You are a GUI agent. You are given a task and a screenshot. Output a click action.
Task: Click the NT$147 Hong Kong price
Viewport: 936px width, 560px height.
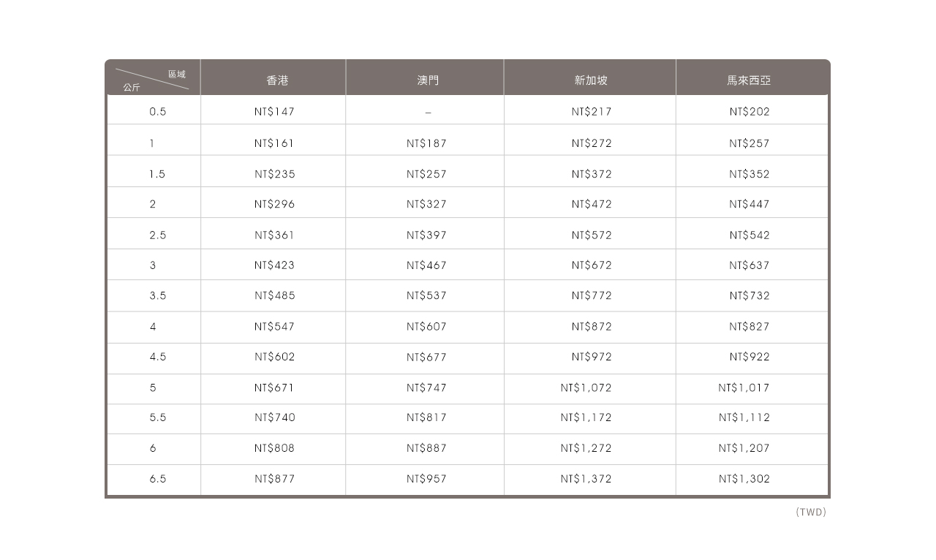coord(274,112)
